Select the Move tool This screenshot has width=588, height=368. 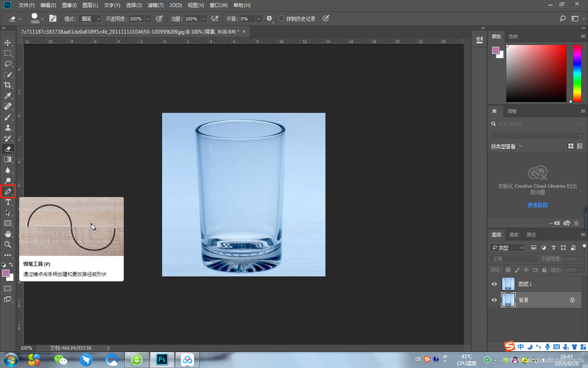click(x=8, y=43)
